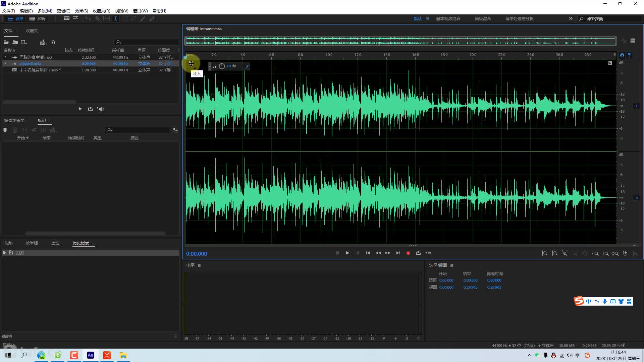
Task: Open Windows taskbar search
Action: tap(24, 355)
